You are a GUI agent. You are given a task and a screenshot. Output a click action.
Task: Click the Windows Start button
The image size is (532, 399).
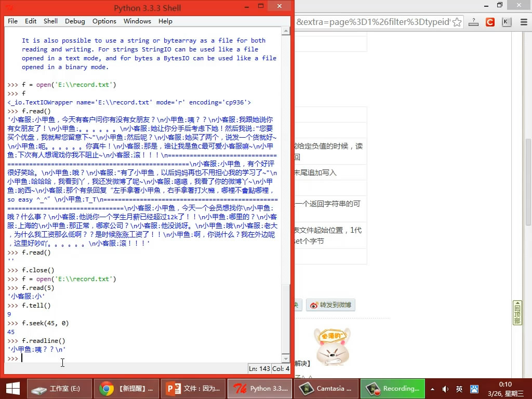[x=12, y=388]
